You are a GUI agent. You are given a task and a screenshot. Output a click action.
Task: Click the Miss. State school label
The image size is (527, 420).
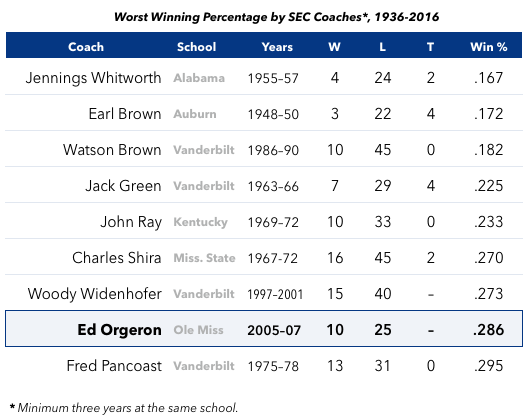coord(204,258)
